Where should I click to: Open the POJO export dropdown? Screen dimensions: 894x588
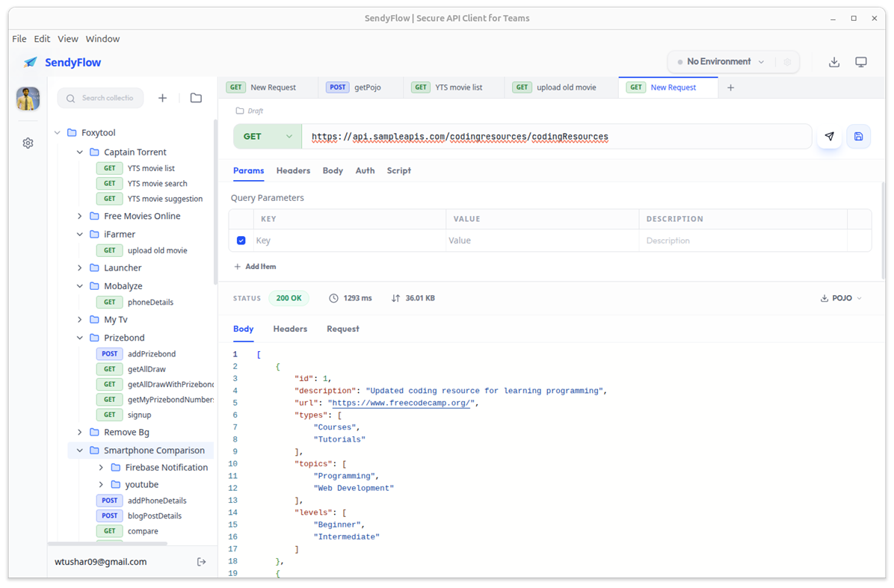841,298
